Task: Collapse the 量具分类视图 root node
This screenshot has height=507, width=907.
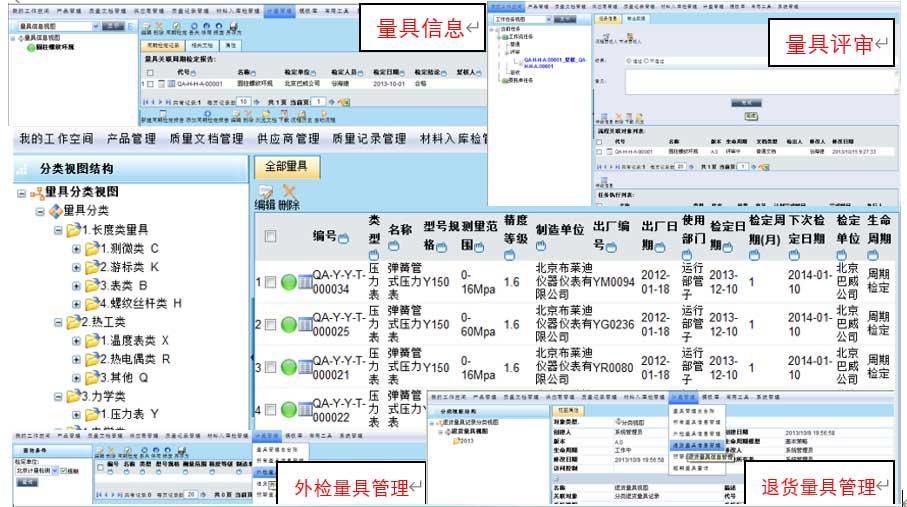Action: (21, 193)
